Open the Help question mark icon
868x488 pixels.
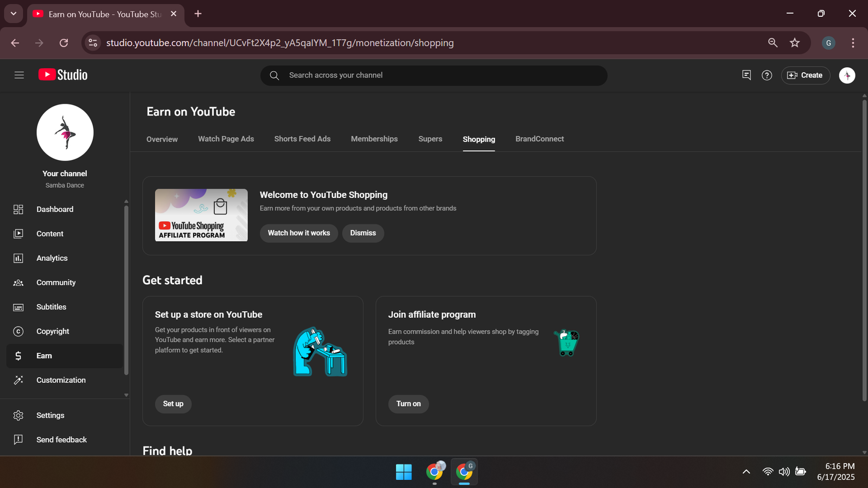pos(767,75)
